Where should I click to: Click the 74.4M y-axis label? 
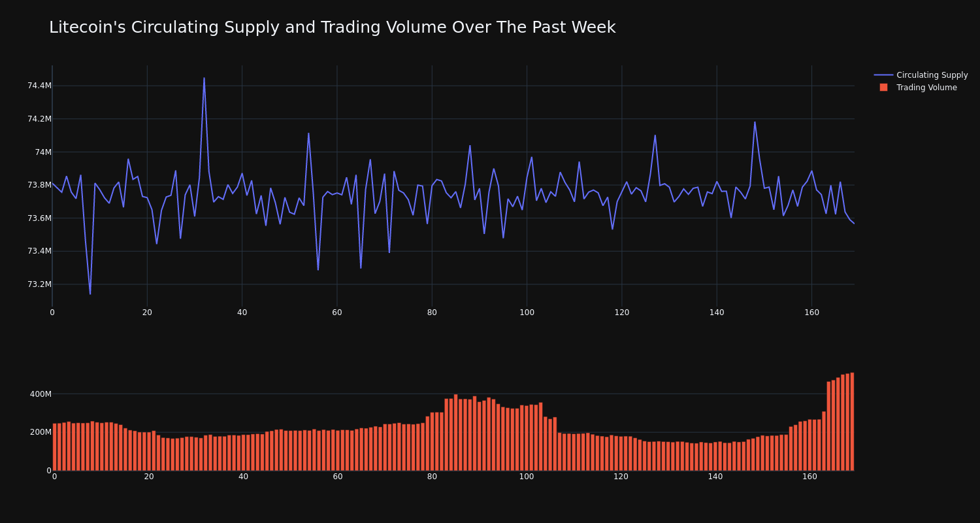(x=39, y=86)
